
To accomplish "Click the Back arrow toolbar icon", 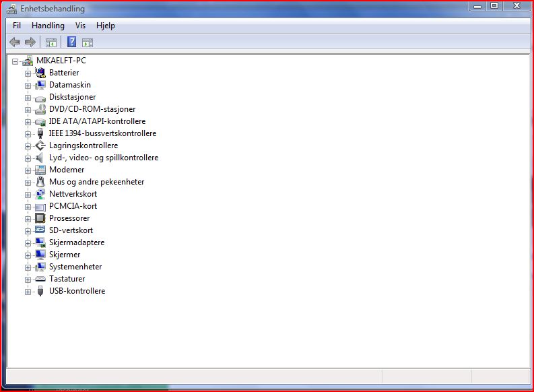I will 15,42.
